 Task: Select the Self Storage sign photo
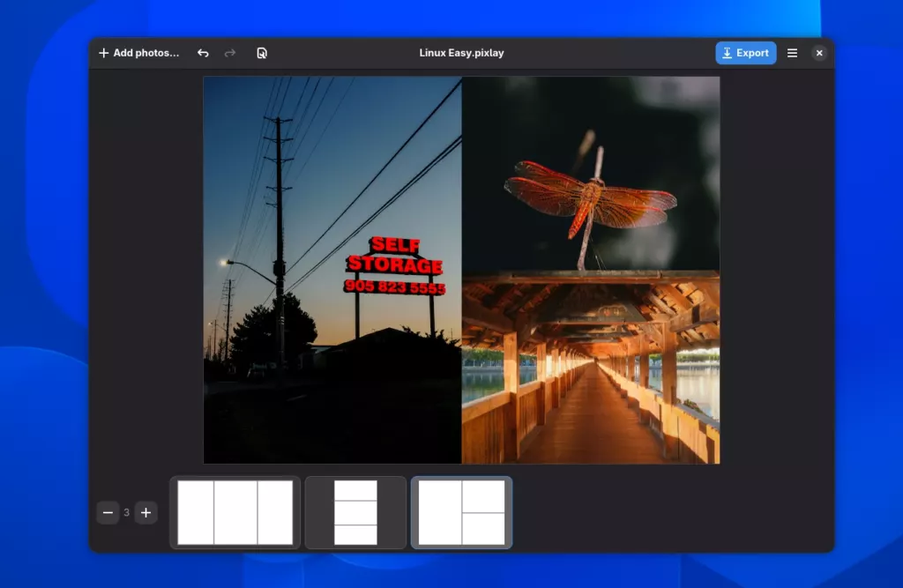pos(332,270)
